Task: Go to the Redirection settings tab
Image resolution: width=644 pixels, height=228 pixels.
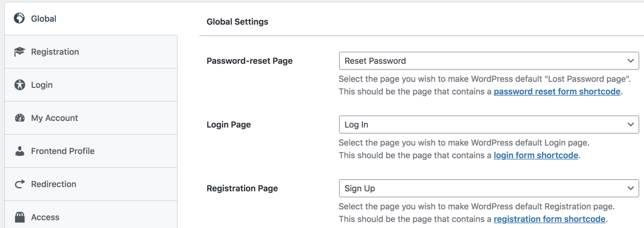Action: [x=54, y=184]
